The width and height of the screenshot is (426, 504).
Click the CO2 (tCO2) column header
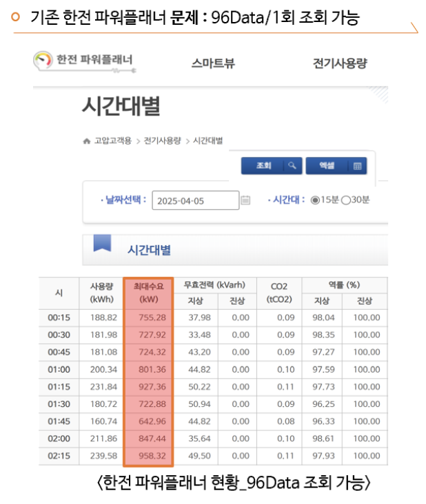(x=279, y=293)
